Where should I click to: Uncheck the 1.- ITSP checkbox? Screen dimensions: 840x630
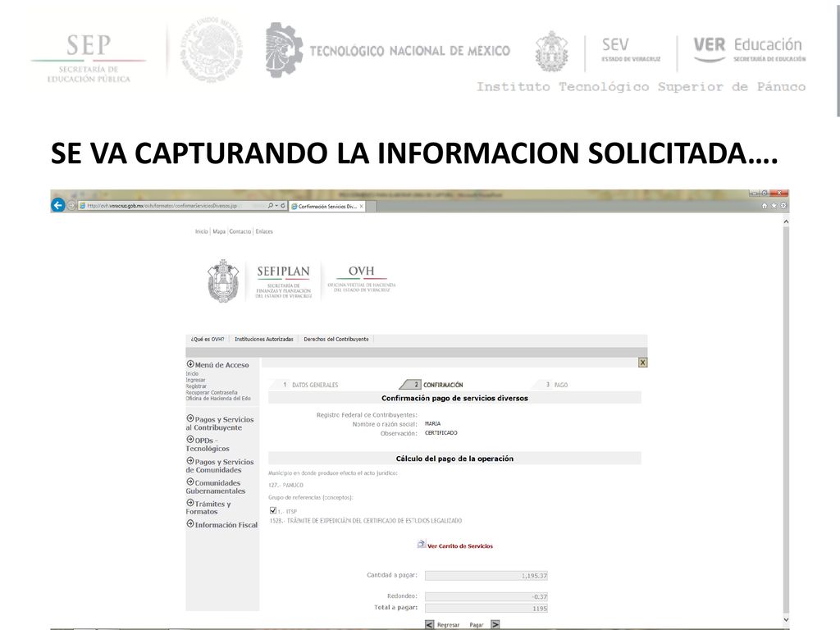coord(273,510)
